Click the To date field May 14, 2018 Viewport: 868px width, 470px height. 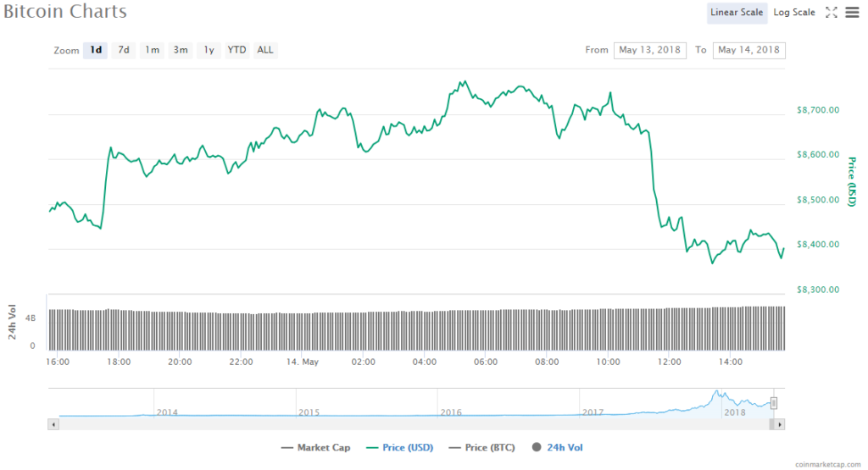[x=748, y=50]
